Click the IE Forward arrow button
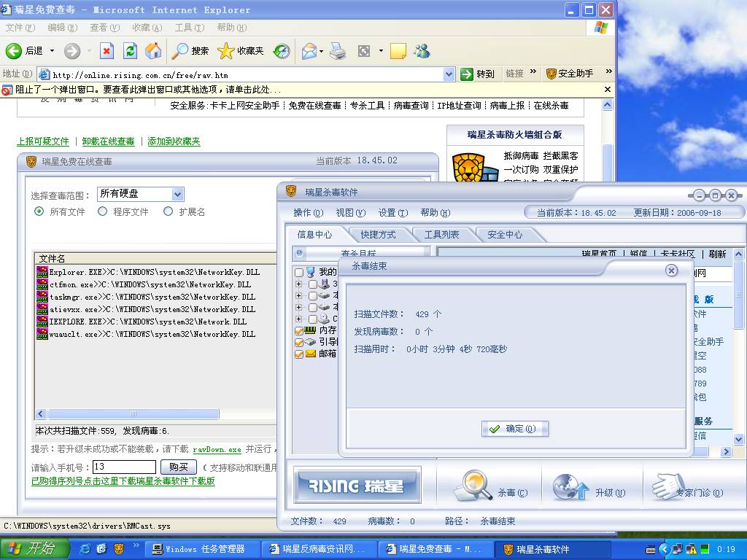 [72, 50]
